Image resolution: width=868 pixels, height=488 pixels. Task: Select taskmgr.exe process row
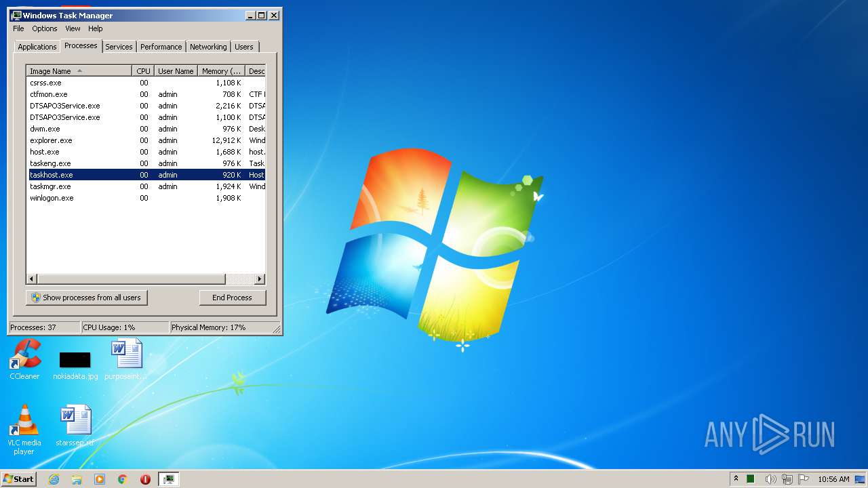[x=146, y=186]
